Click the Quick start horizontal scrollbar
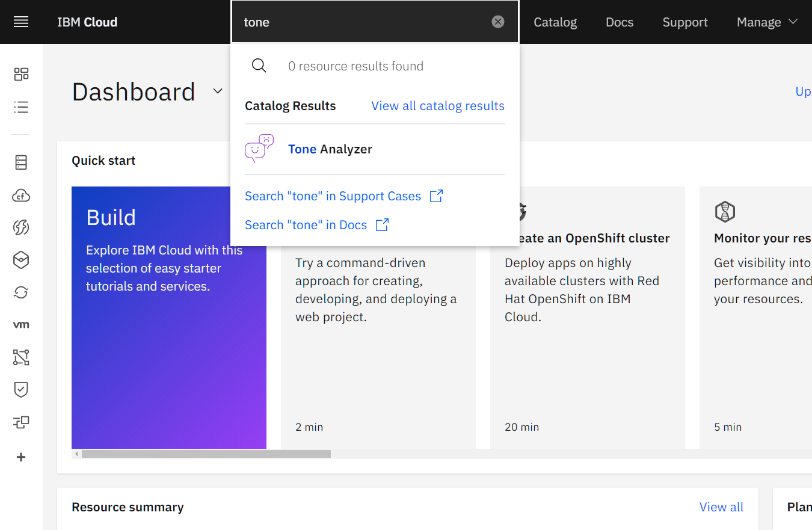The width and height of the screenshot is (812, 530). point(206,454)
